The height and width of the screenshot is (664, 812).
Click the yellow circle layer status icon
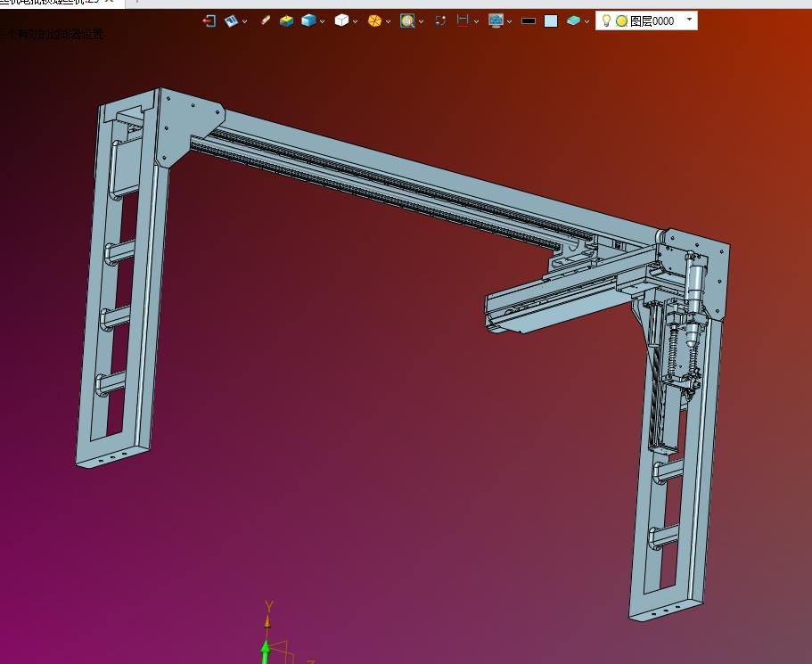621,21
